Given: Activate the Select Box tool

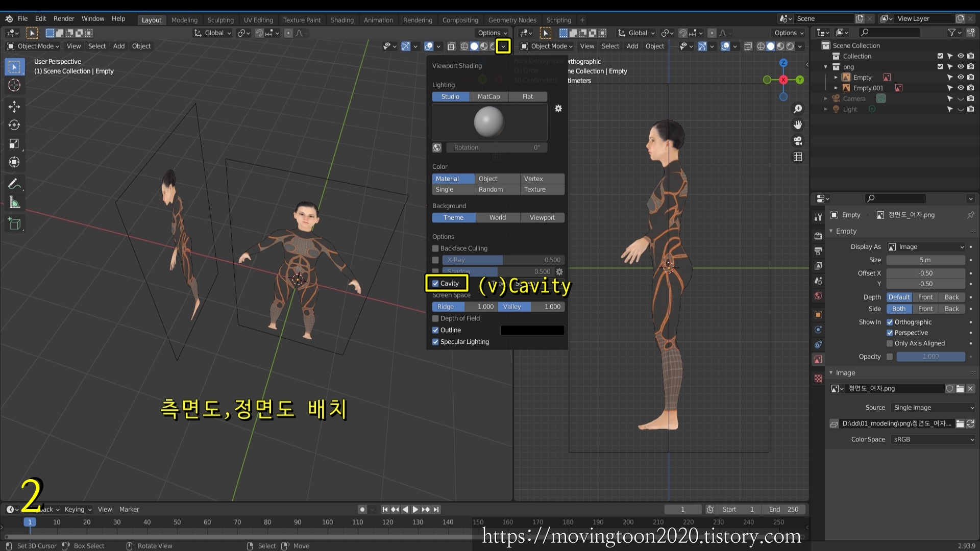Looking at the screenshot, I should point(14,67).
